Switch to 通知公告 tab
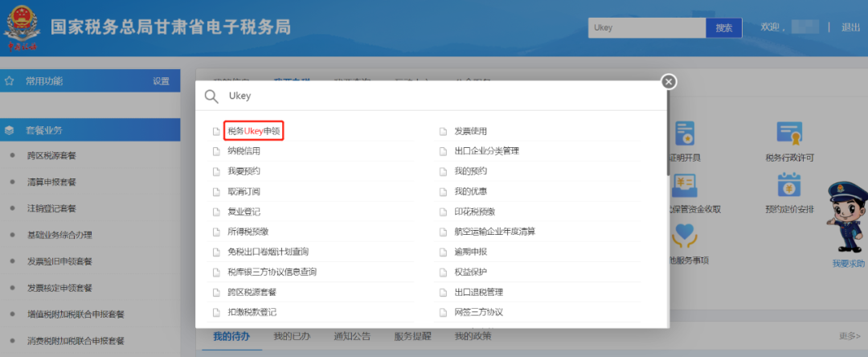 [x=352, y=337]
